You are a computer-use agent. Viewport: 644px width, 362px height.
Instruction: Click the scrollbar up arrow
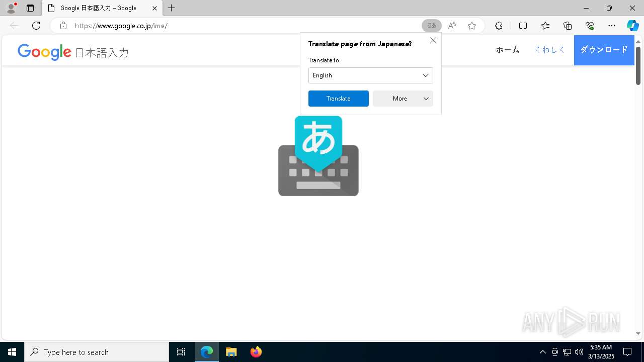click(638, 41)
